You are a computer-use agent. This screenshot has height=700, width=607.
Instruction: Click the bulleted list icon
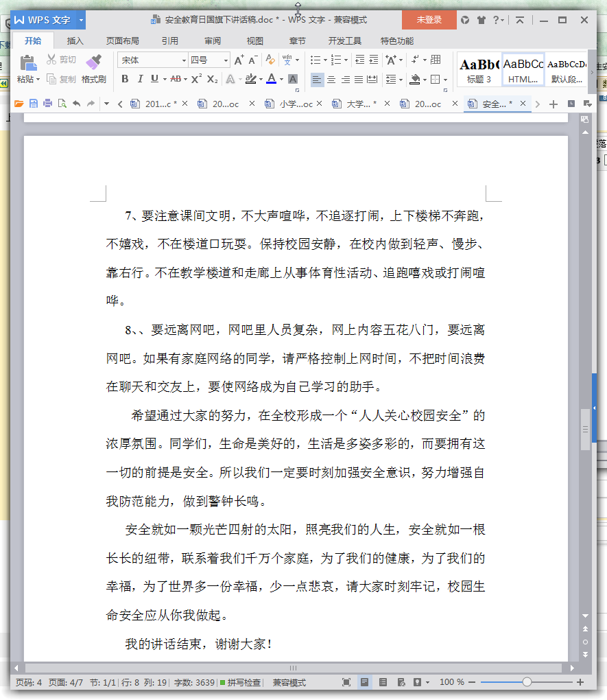coord(316,60)
